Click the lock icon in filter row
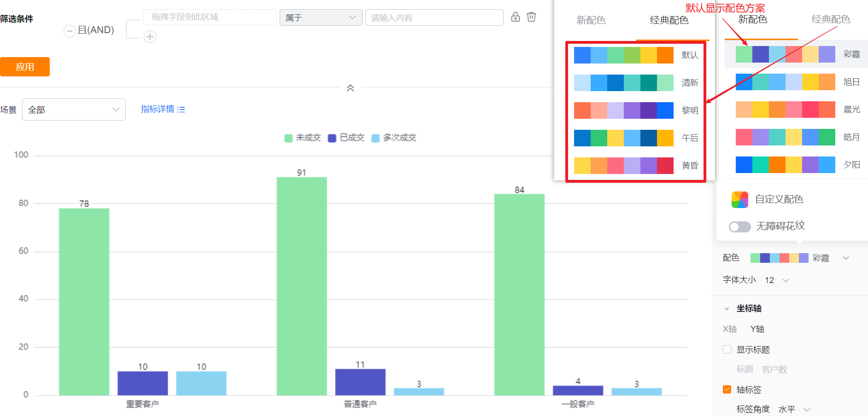868x417 pixels. 516,17
